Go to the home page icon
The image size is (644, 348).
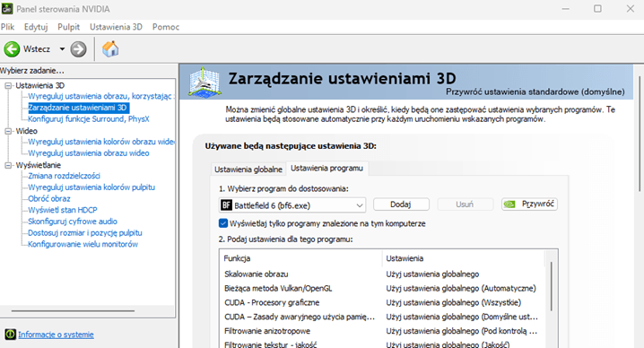[x=110, y=49]
